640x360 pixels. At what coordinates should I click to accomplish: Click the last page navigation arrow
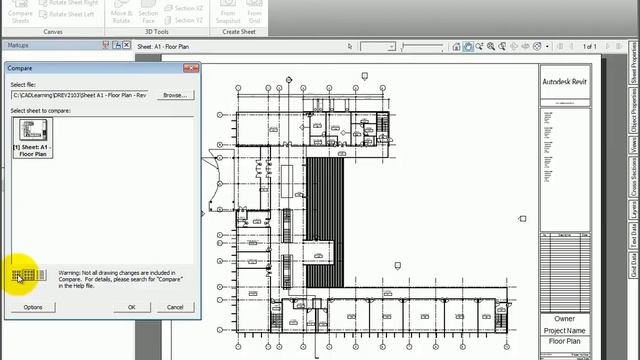(x=619, y=47)
